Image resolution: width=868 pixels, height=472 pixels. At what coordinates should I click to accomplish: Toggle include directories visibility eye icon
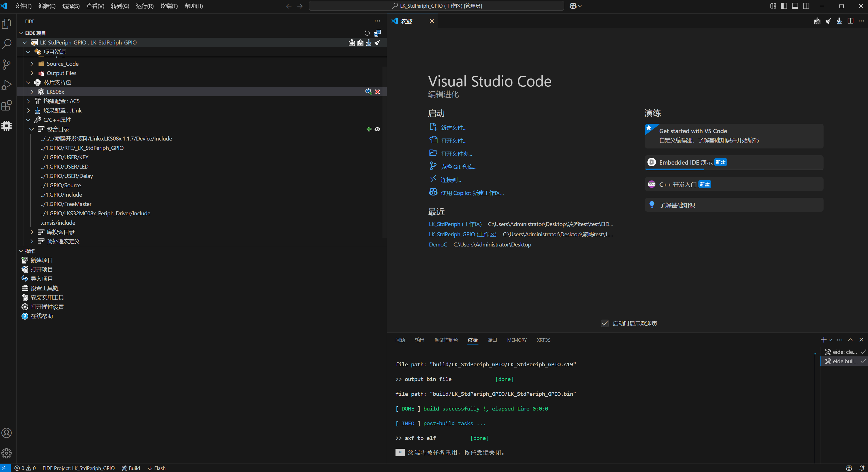(377, 129)
